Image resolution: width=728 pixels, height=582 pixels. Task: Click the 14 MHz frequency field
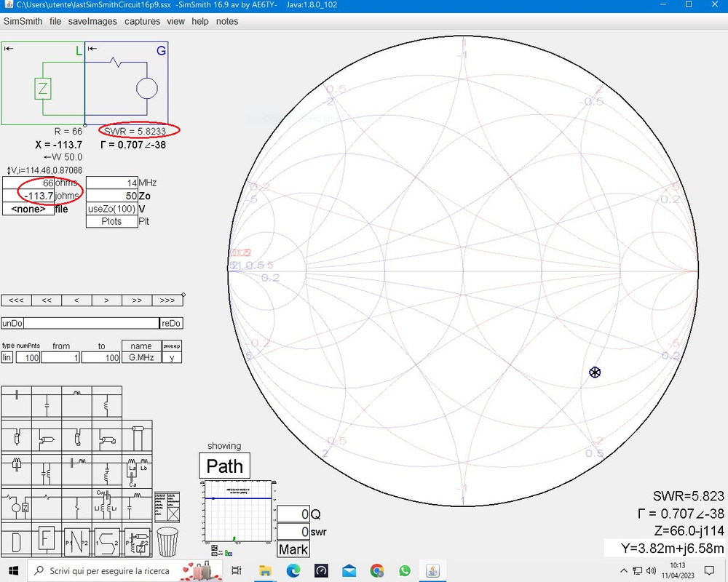pyautogui.click(x=112, y=183)
